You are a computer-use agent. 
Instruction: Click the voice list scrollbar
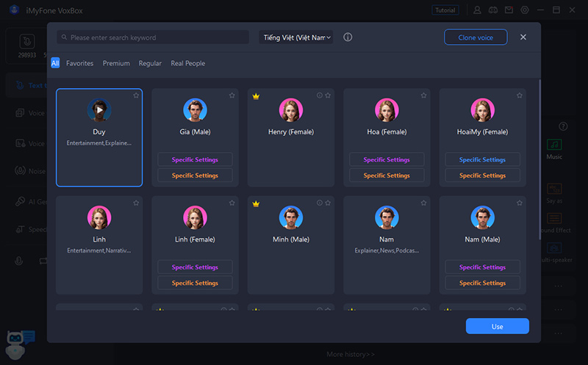[x=539, y=159]
